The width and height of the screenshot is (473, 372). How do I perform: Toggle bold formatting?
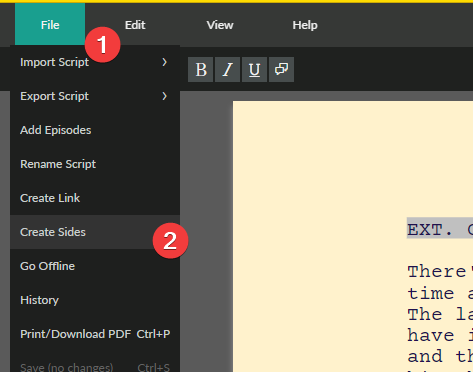[x=201, y=69]
